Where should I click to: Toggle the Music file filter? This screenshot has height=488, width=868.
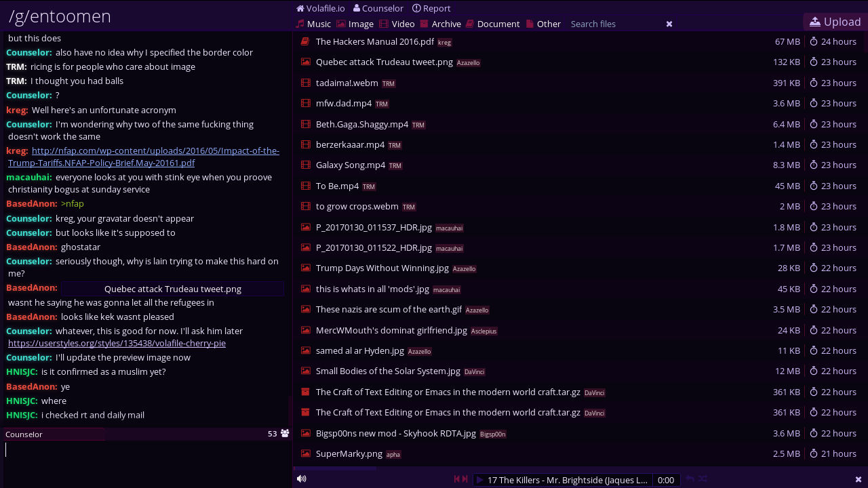click(313, 24)
